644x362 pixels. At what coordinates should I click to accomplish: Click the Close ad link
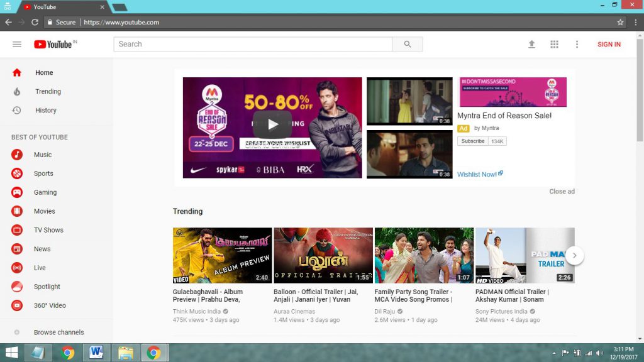(562, 191)
